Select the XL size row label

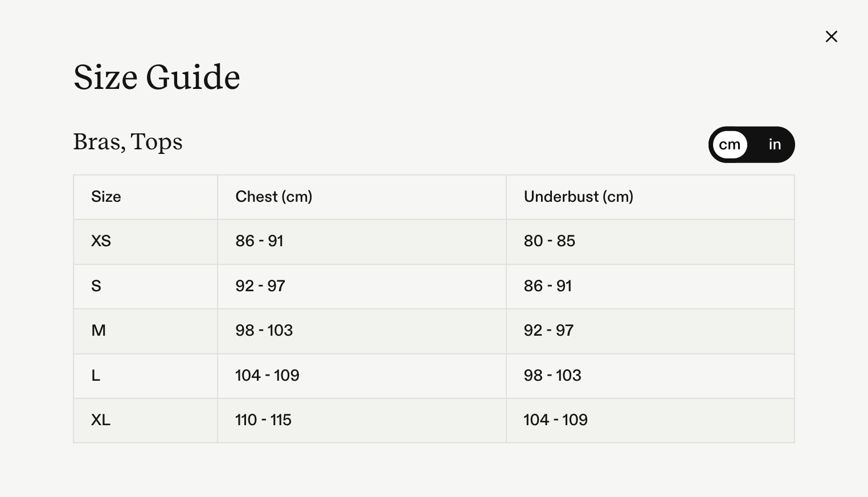[101, 420]
